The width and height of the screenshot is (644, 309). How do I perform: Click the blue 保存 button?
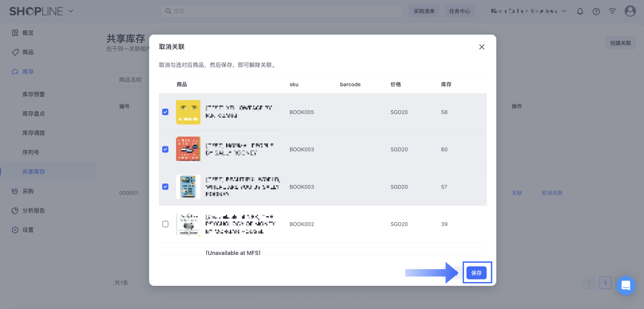476,273
